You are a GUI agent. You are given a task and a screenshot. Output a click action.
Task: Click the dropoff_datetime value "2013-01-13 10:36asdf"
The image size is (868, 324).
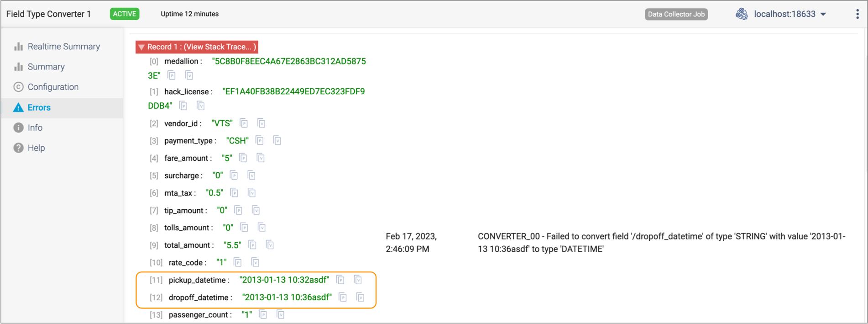pos(287,297)
